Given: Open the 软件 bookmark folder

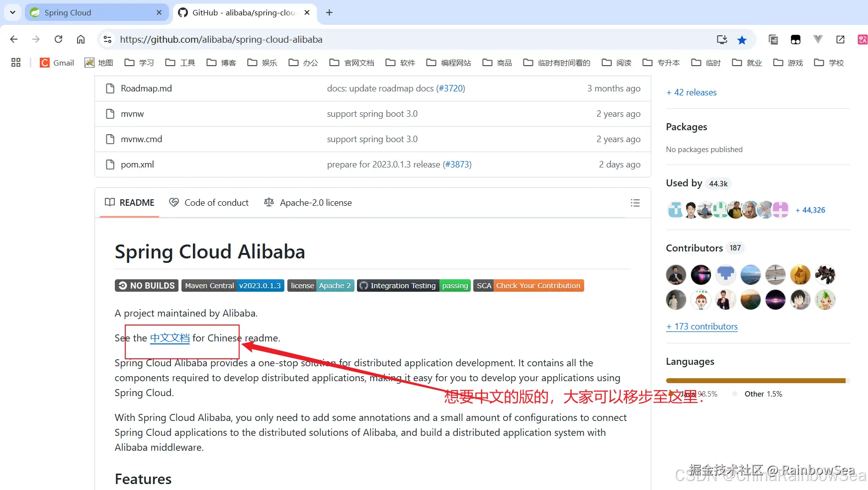Looking at the screenshot, I should [400, 63].
